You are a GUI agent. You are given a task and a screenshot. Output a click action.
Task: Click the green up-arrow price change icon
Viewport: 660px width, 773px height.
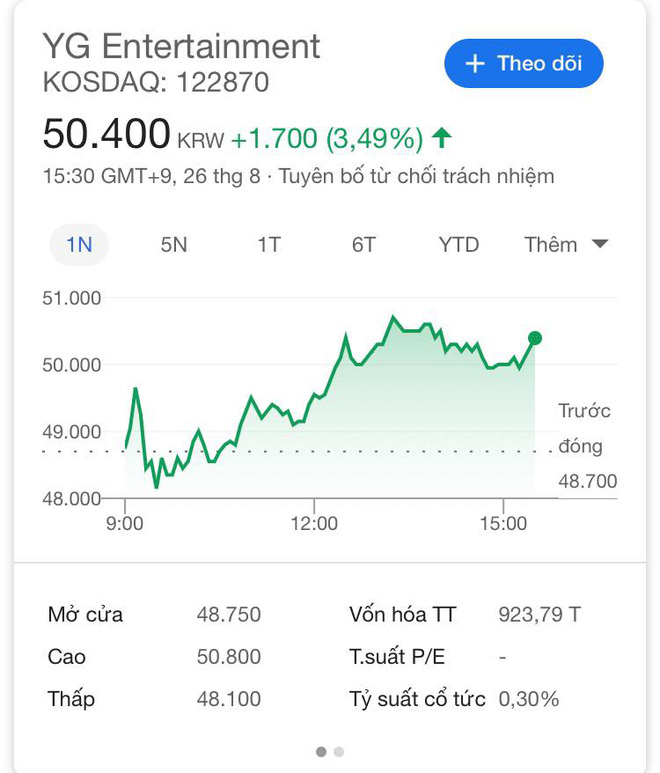coord(442,138)
